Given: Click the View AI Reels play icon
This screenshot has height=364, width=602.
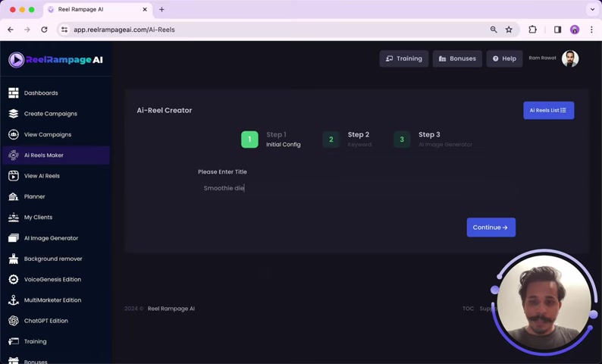Looking at the screenshot, I should [14, 176].
